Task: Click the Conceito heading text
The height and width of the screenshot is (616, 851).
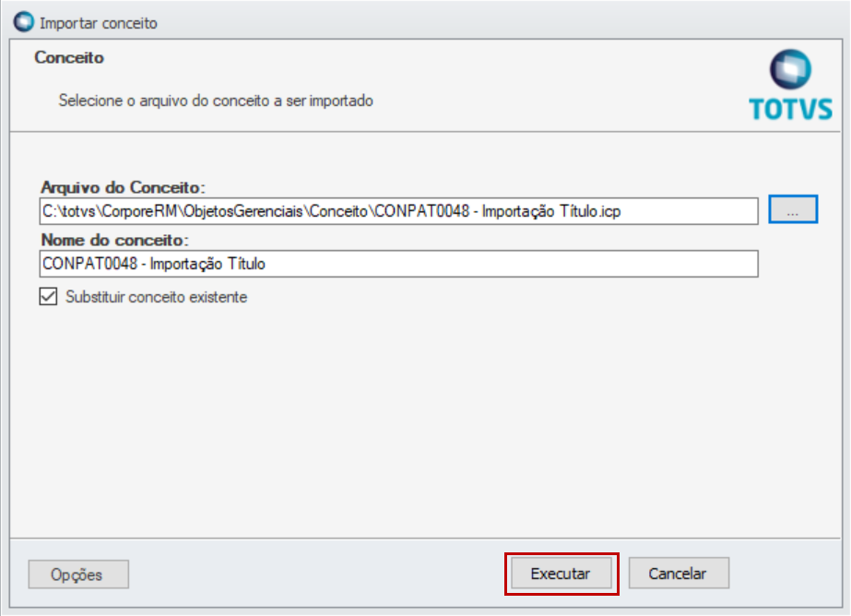Action: coord(69,57)
